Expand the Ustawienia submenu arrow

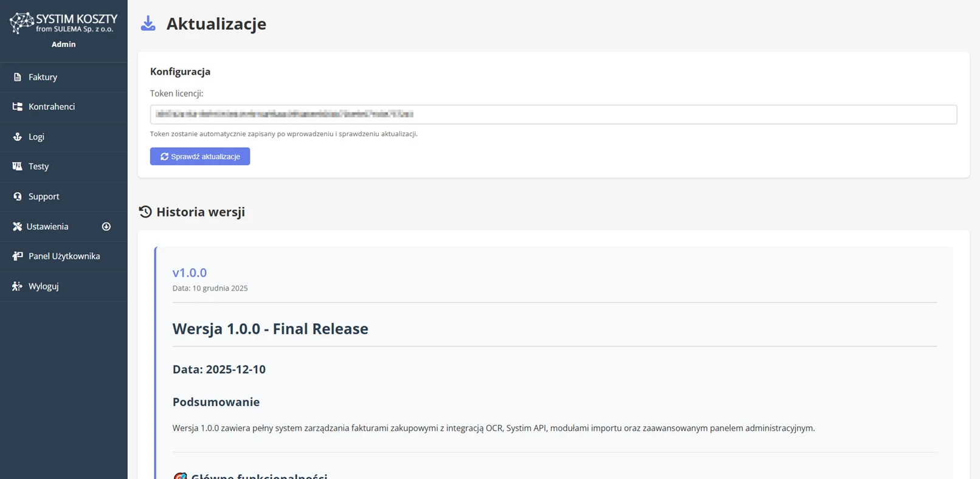coord(106,227)
